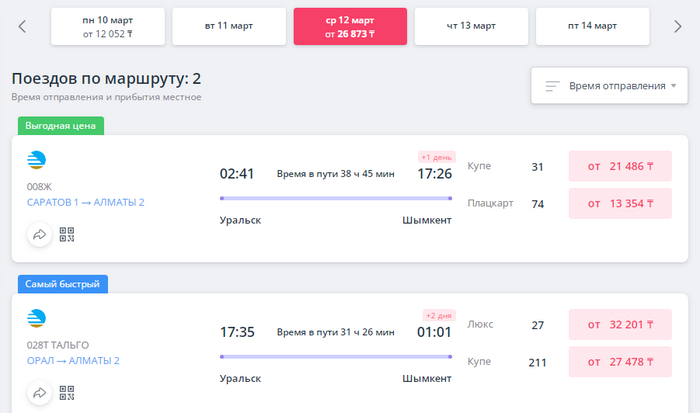
Task: Select the пн 10 март date tab
Action: (108, 26)
